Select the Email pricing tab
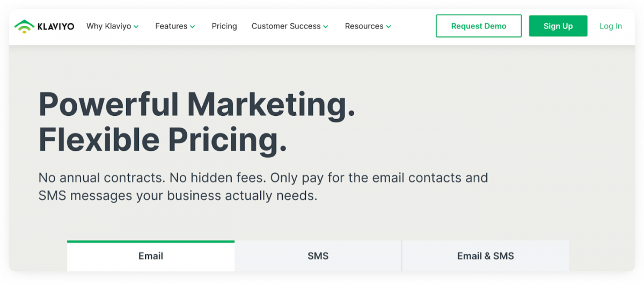This screenshot has width=644, height=286. pos(151,256)
